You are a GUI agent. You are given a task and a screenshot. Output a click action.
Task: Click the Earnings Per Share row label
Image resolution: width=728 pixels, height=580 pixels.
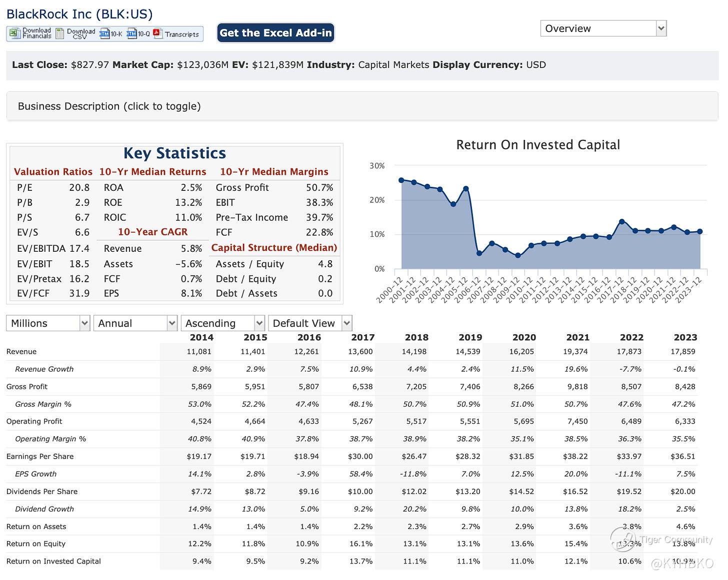(40, 457)
